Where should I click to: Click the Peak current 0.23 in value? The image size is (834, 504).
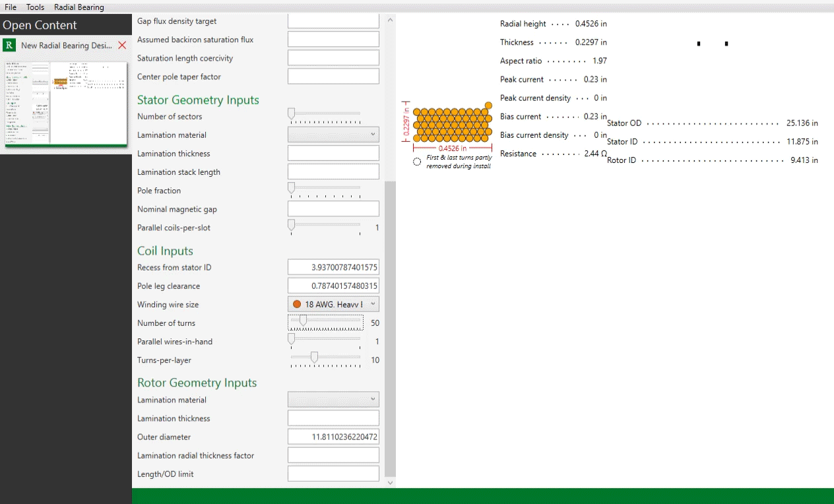click(596, 79)
